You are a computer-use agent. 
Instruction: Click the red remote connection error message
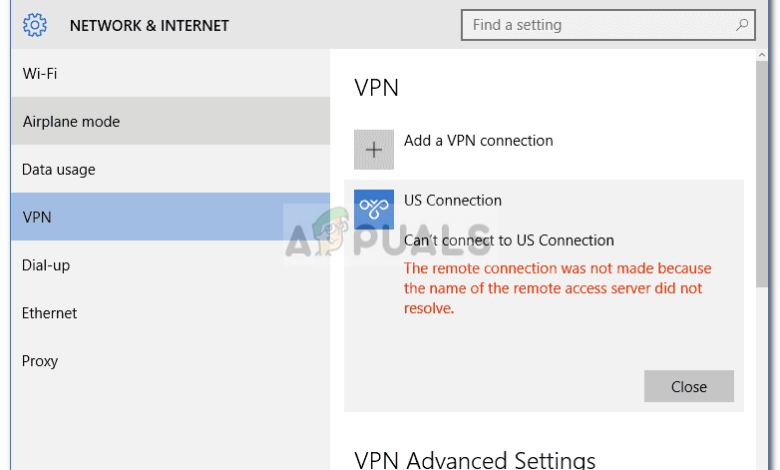[x=557, y=289]
